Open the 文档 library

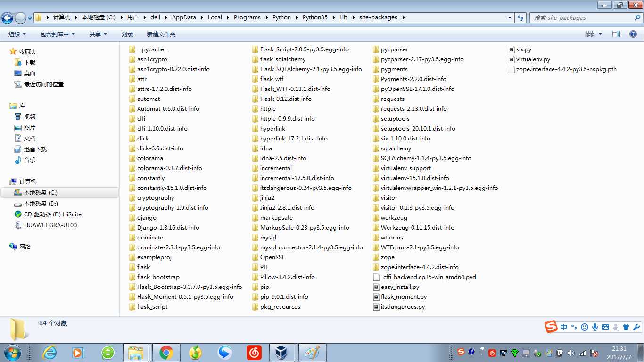pyautogui.click(x=30, y=138)
